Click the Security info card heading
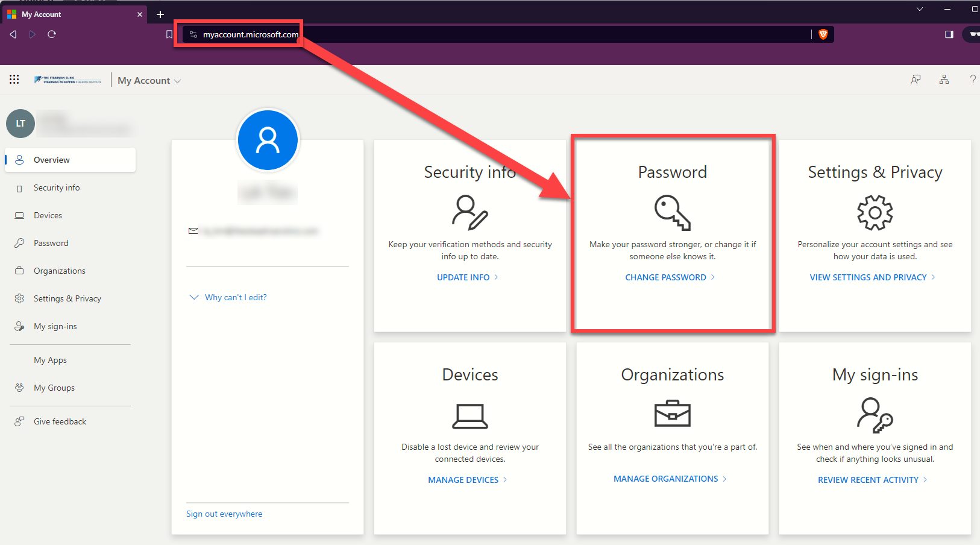Viewport: 980px width, 545px height. coord(470,172)
